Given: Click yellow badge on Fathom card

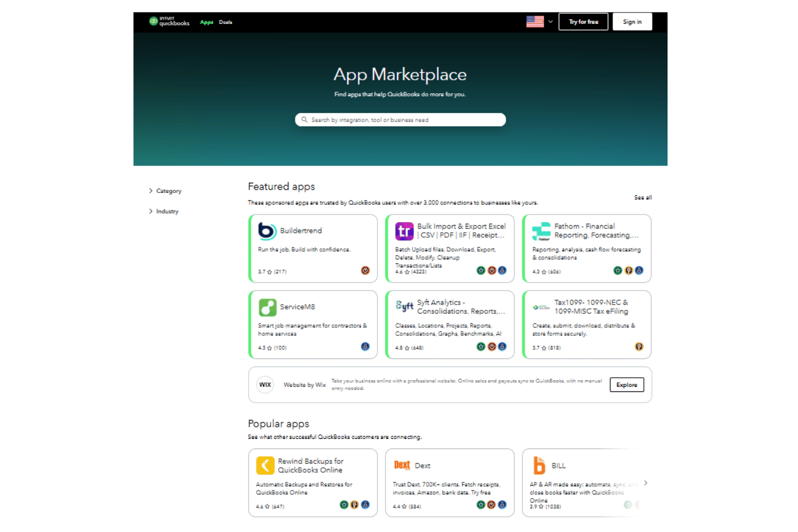Looking at the screenshot, I should tap(629, 271).
